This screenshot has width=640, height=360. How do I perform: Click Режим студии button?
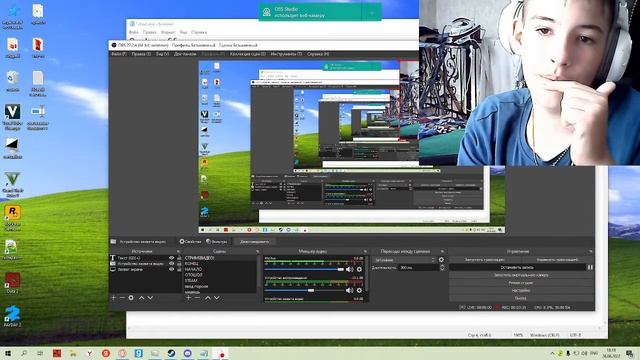click(521, 283)
